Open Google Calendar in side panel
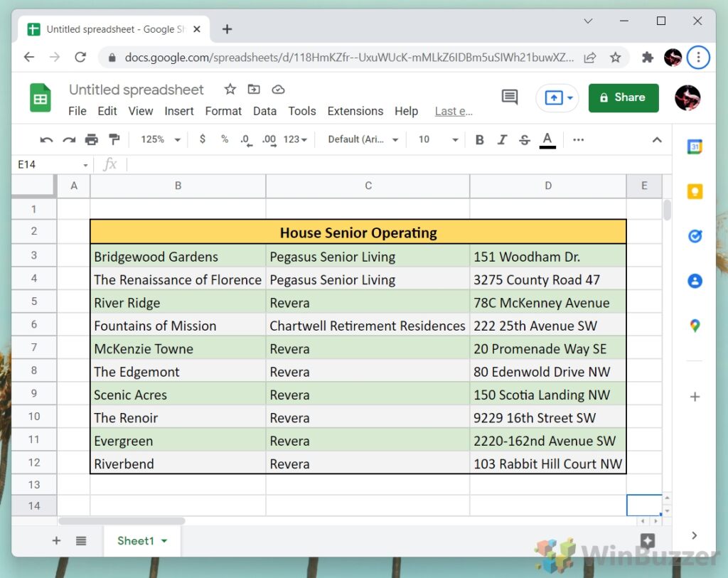Viewport: 728px width, 578px height. point(695,147)
